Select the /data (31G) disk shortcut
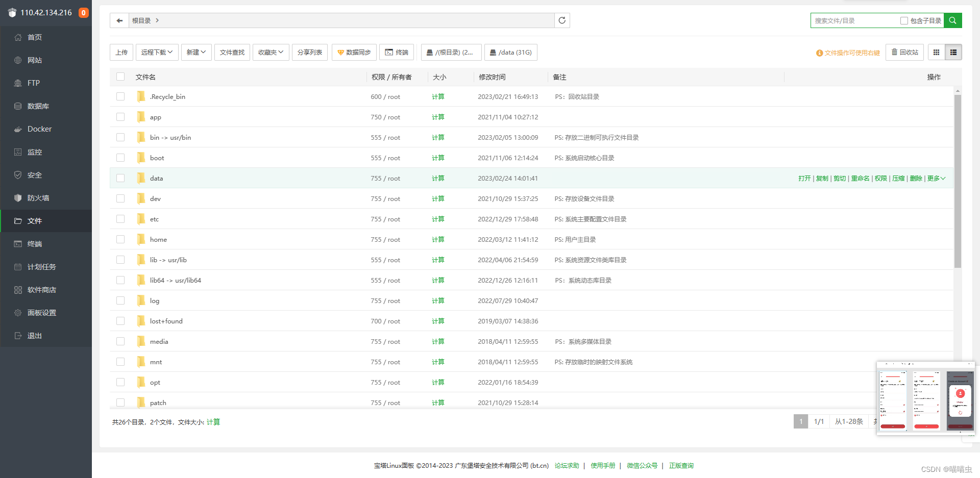The image size is (980, 478). [x=510, y=52]
